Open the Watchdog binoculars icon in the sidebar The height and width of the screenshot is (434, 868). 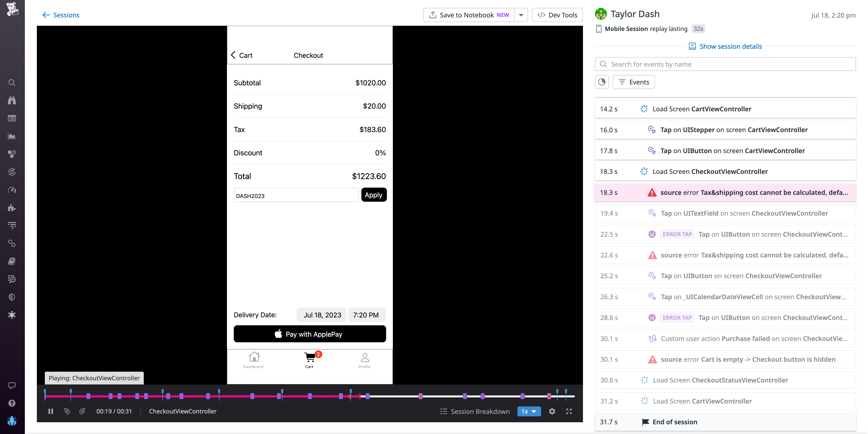[x=12, y=100]
